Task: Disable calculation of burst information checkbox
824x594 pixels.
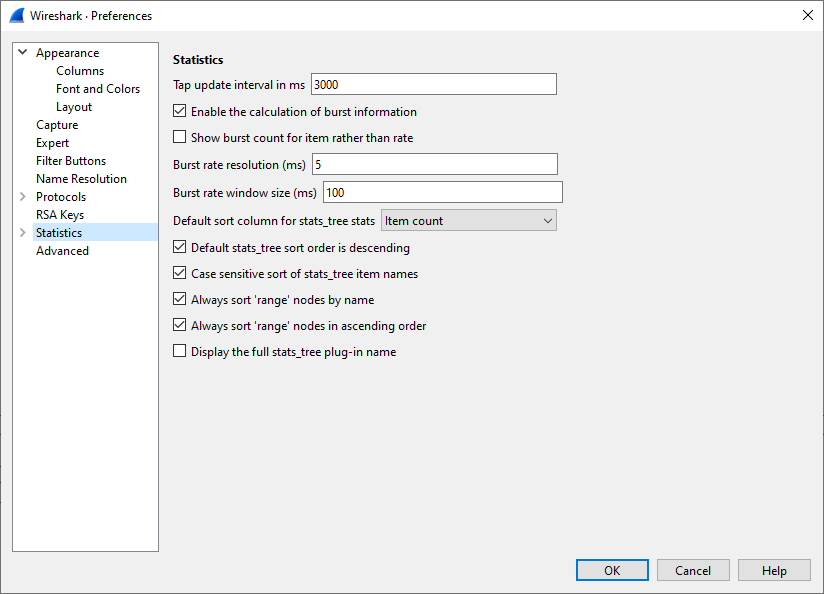Action: (180, 112)
